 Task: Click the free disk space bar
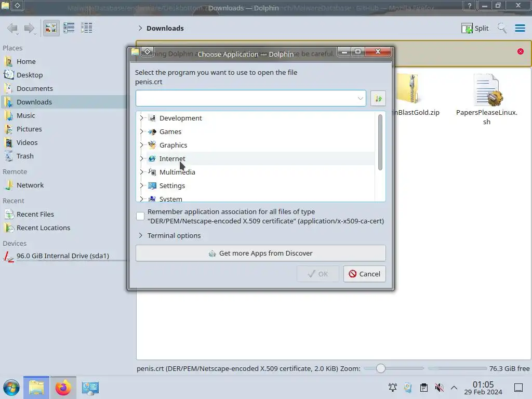[x=457, y=368]
